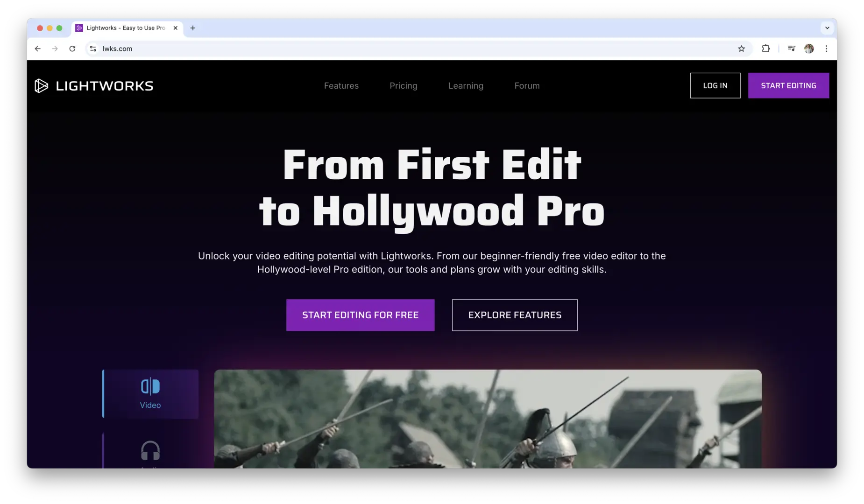The height and width of the screenshot is (504, 864).
Task: Open the media control playlist icon
Action: click(x=792, y=49)
